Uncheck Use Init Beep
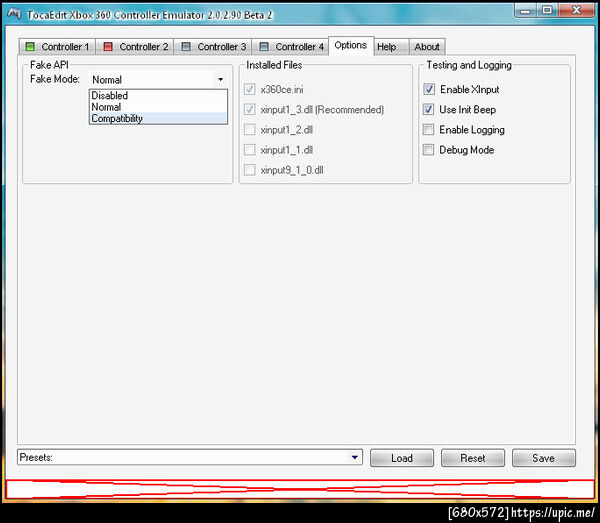 pos(429,109)
